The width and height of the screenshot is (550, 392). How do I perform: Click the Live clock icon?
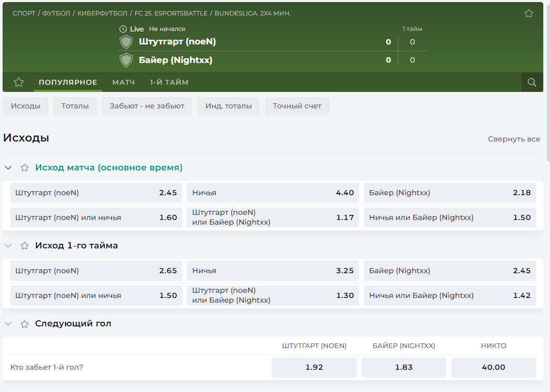click(x=123, y=29)
